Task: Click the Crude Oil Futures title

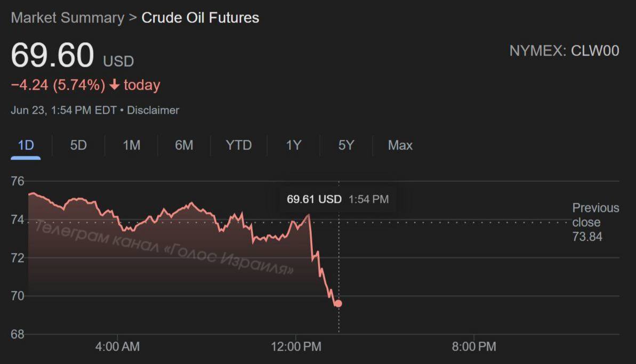Action: [x=200, y=18]
